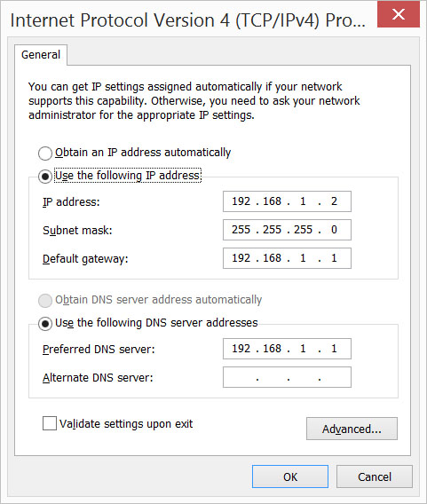Dismiss the dialog with Cancel
Viewport: 427px width, 504px height.
point(375,476)
